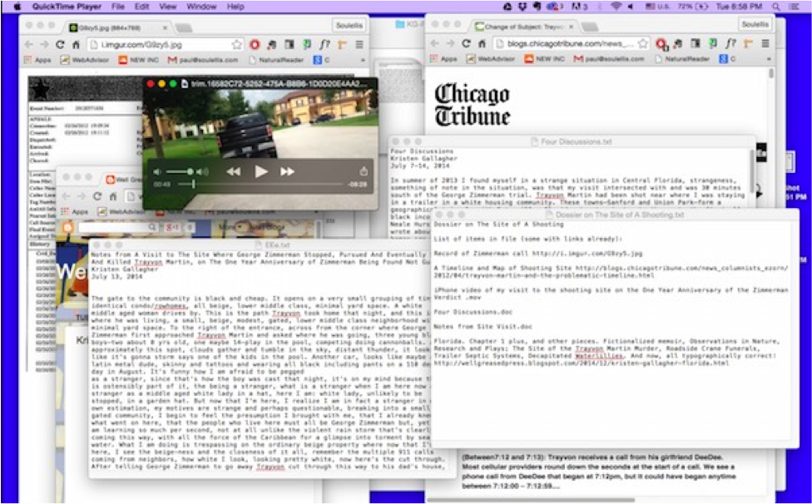Viewport: 812px width, 504px height.
Task: Reload the page in the Well Greased window
Action: (97, 196)
